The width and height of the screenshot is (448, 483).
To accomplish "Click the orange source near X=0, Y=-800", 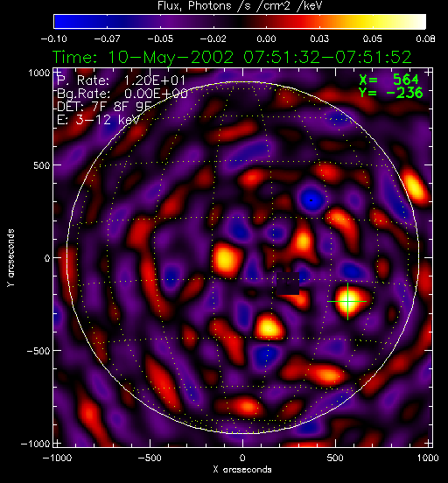I will 247,406.
